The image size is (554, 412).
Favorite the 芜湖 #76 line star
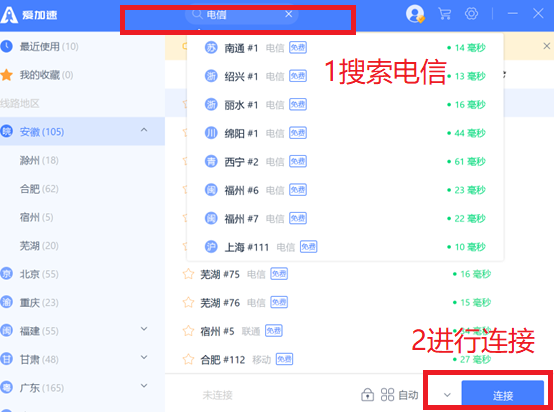[x=188, y=302]
